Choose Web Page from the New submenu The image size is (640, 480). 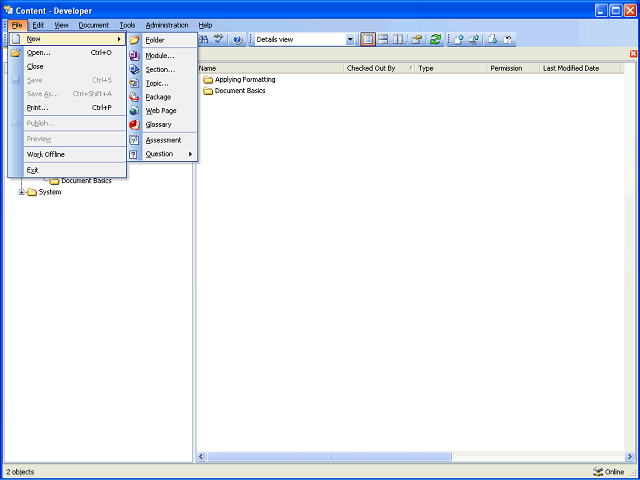162,111
